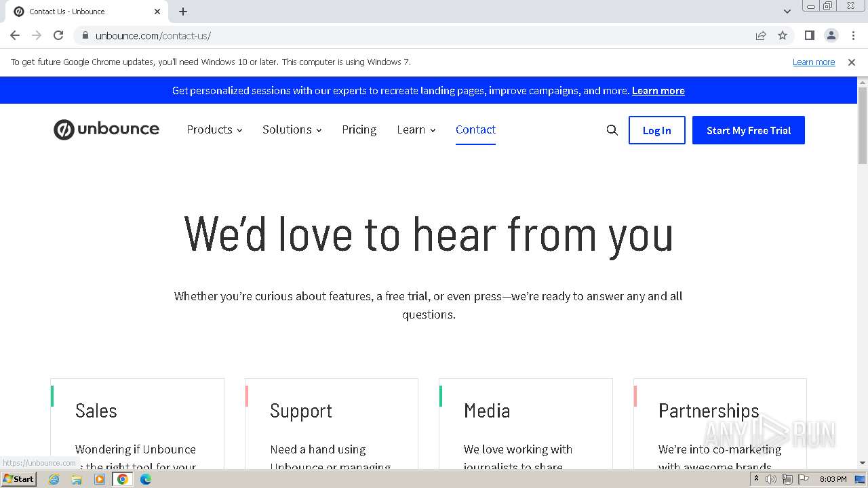This screenshot has width=868, height=488.
Task: Launch Windows Media Player from the taskbar
Action: coord(100,479)
